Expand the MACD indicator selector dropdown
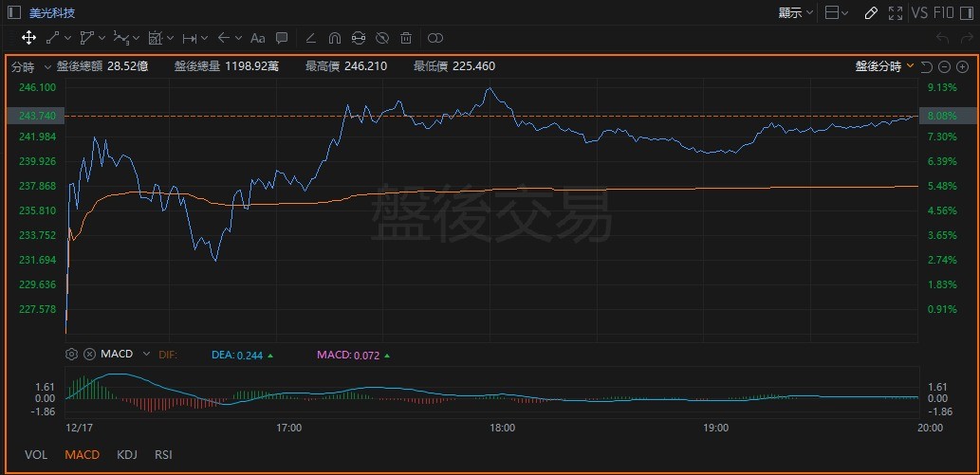The image size is (980, 475). 146,354
